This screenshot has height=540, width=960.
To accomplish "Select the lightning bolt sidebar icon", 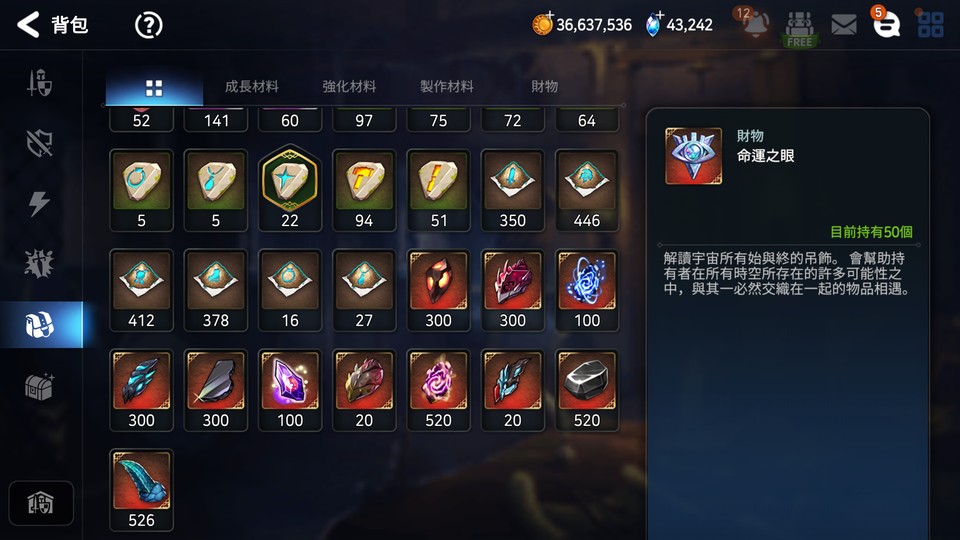I will [39, 203].
